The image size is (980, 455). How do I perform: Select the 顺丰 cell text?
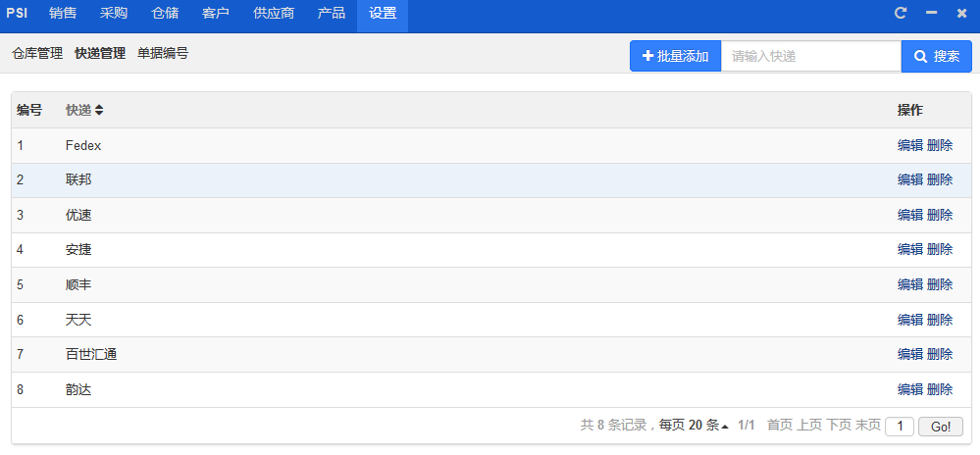coord(78,285)
